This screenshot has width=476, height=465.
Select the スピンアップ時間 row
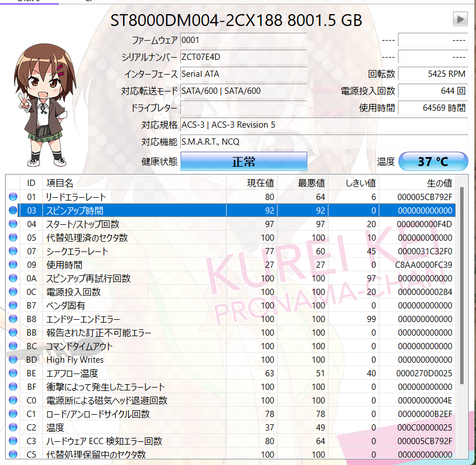pyautogui.click(x=231, y=210)
